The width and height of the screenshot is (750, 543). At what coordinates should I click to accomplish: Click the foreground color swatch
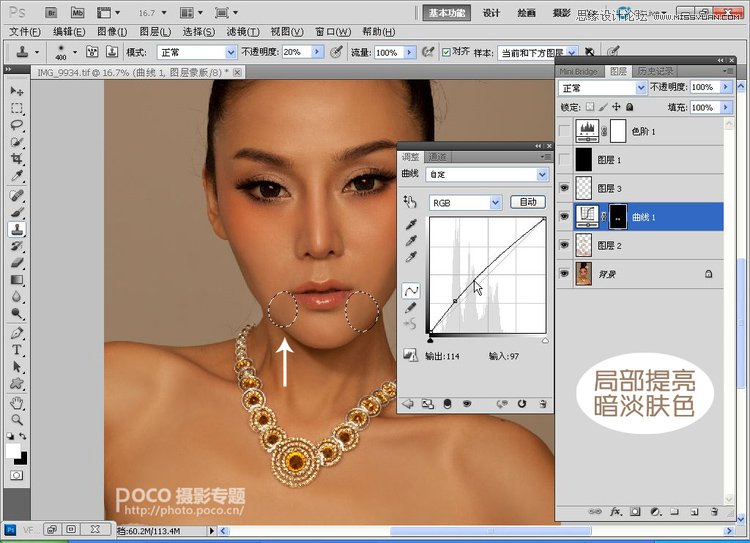[x=13, y=450]
